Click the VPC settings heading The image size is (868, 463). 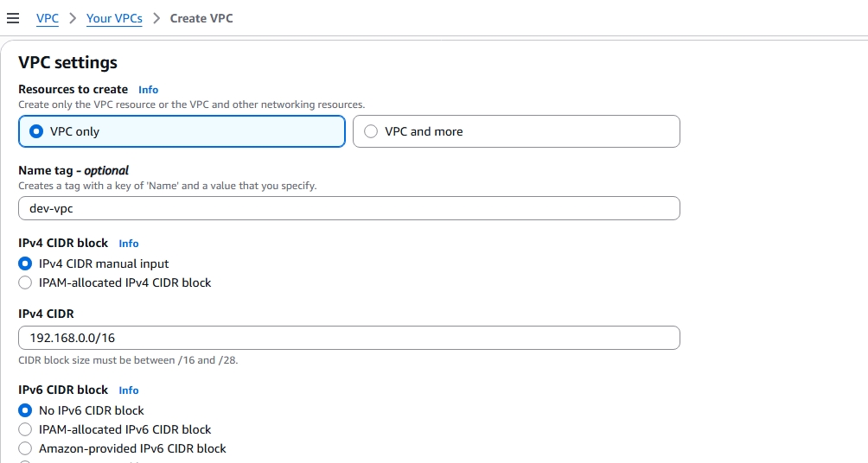67,63
